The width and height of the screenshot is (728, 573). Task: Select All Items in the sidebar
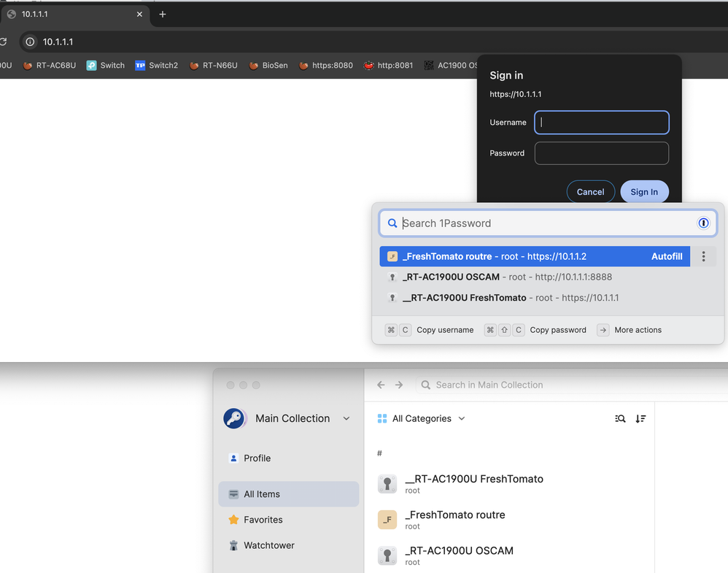tap(289, 494)
